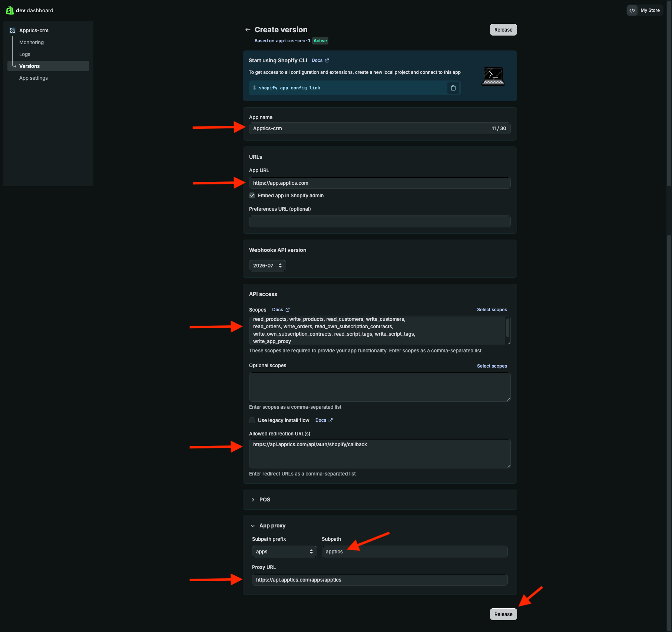This screenshot has height=632, width=672.
Task: Click the Proxy URL input field
Action: click(x=380, y=580)
